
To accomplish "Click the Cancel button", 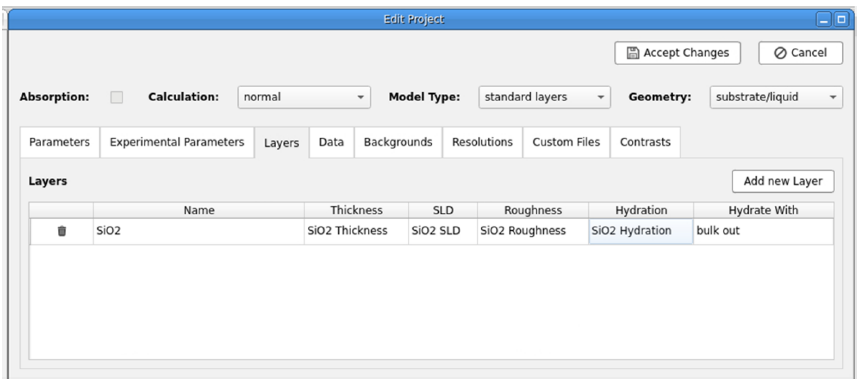I will coord(801,53).
